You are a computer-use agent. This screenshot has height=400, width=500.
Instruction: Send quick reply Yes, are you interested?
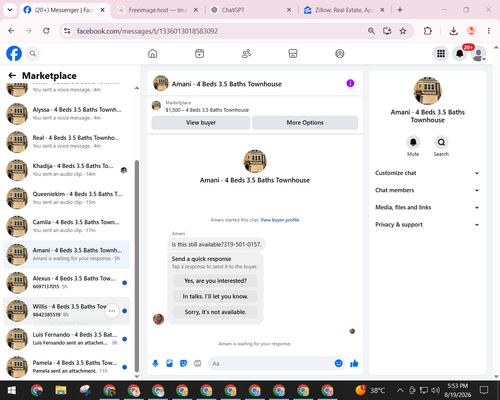[215, 281]
